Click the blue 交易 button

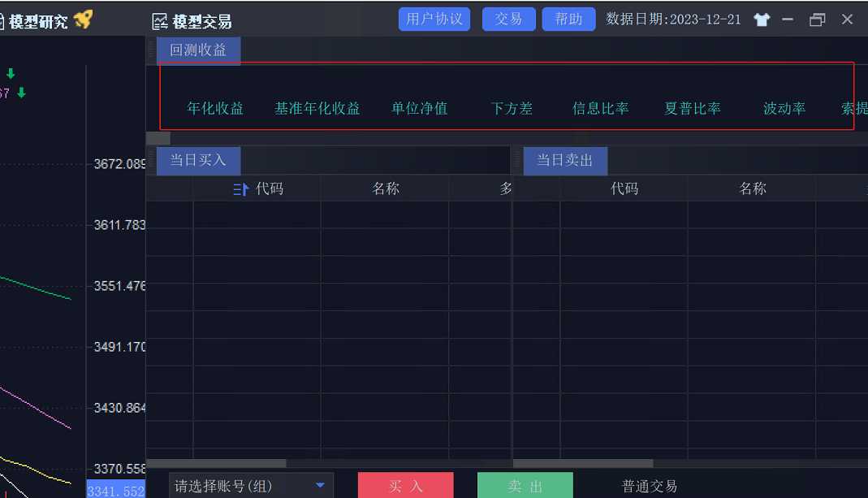pos(508,19)
